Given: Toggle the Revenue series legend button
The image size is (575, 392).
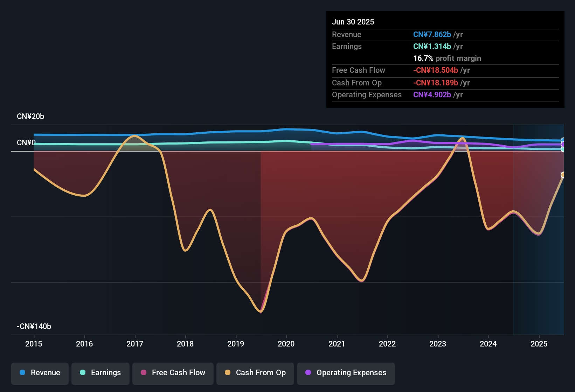Looking at the screenshot, I should [x=40, y=373].
